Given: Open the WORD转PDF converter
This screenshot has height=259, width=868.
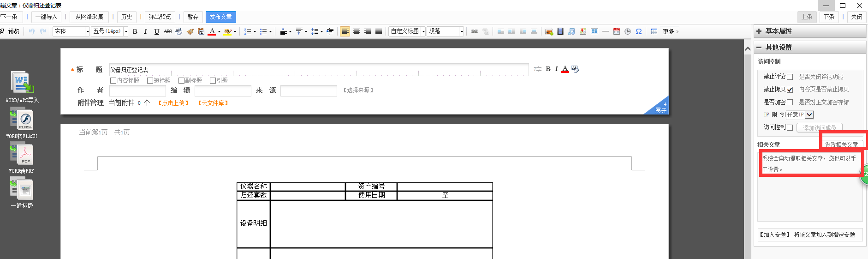Looking at the screenshot, I should pyautogui.click(x=22, y=154).
